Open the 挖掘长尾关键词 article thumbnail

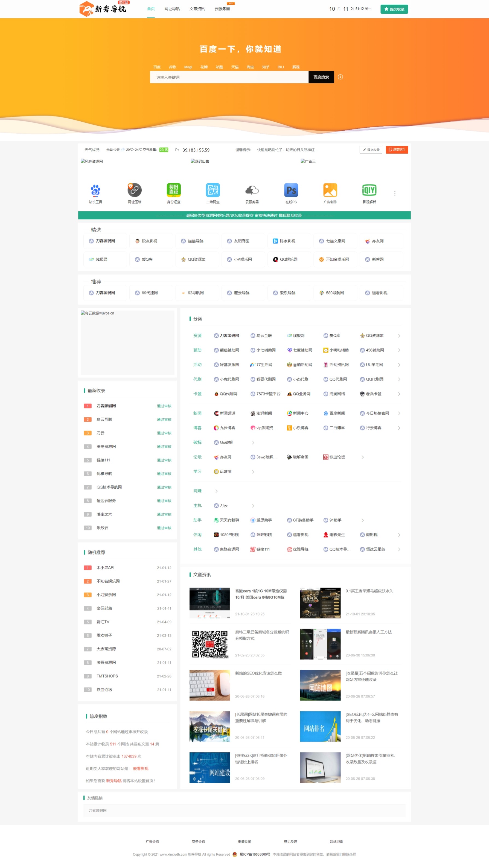pos(210,726)
